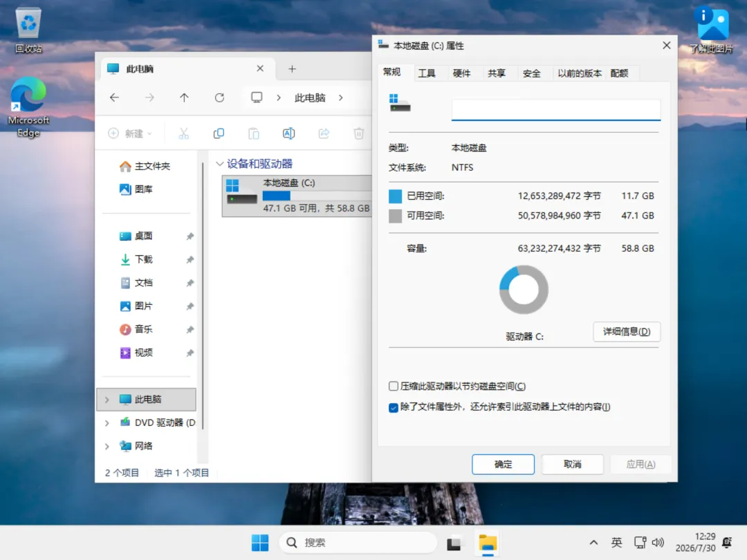747x560 pixels.
Task: Open the clock showing 12:29
Action: point(696,543)
